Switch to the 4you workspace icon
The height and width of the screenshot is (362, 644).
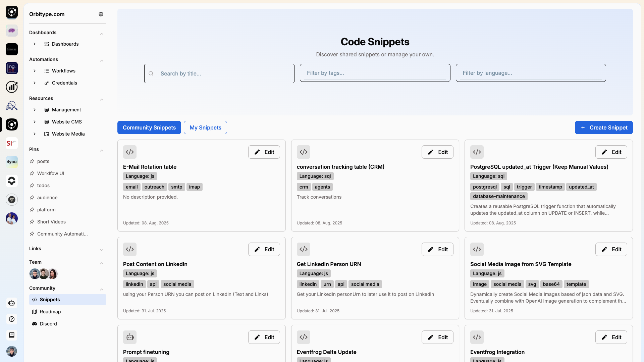[x=12, y=162]
